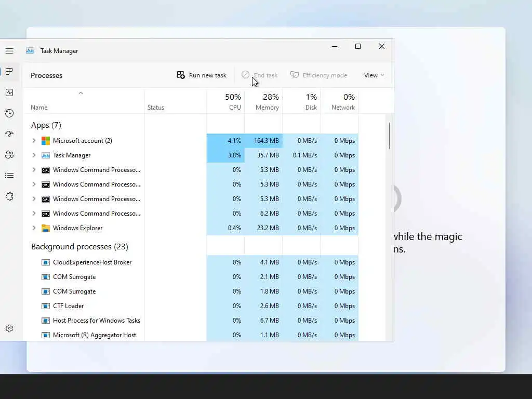Select the Apps (7) group heading

point(46,125)
